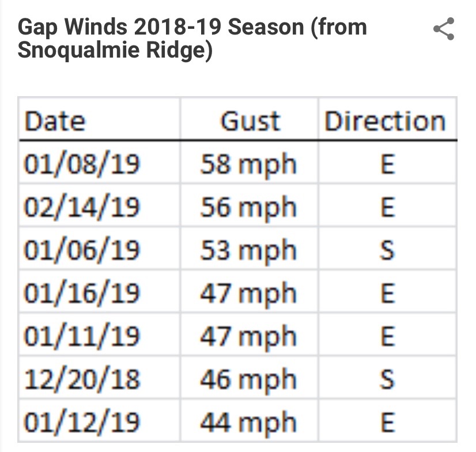Select the Gust column header
The height and width of the screenshot is (452, 476).
[x=250, y=121]
